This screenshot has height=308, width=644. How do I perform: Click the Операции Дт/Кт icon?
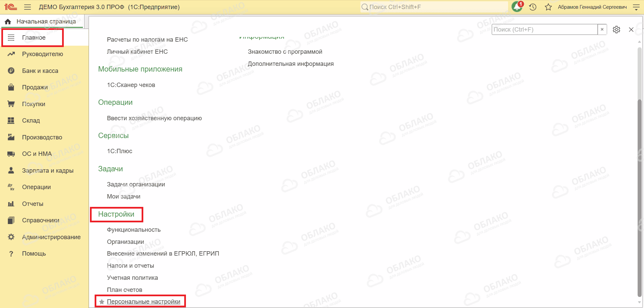click(x=11, y=187)
